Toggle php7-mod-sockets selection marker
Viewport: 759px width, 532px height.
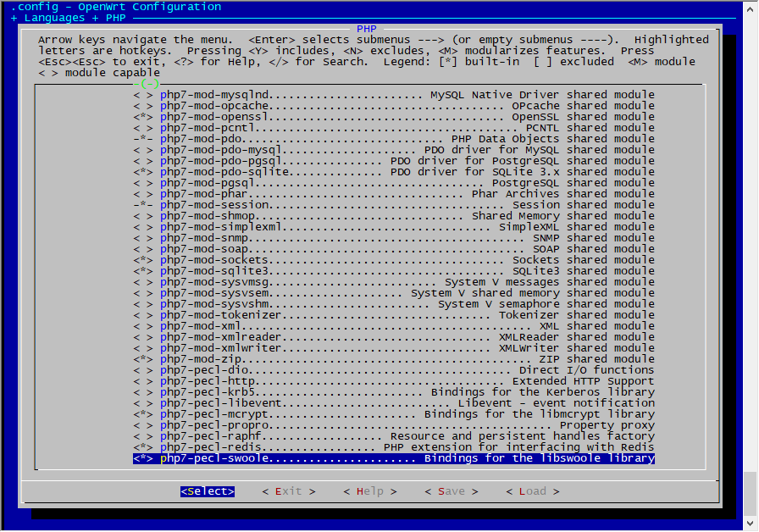pyautogui.click(x=143, y=260)
